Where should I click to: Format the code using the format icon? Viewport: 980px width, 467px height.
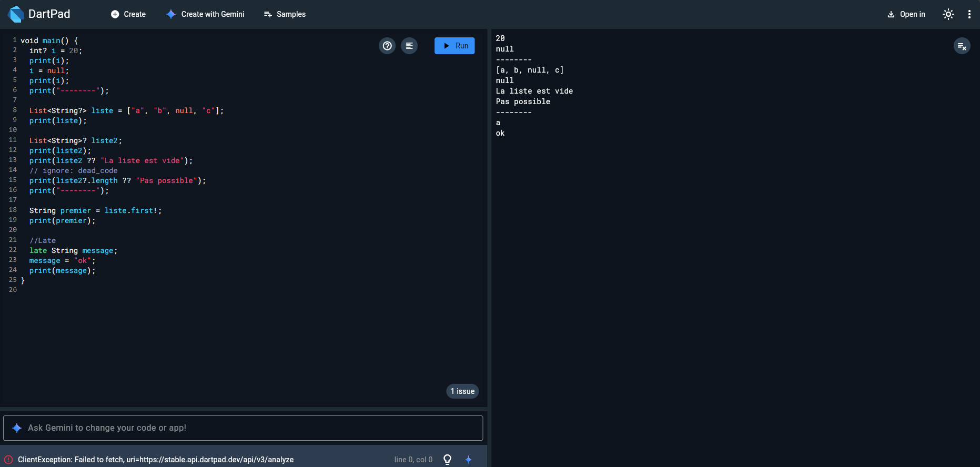coord(409,46)
